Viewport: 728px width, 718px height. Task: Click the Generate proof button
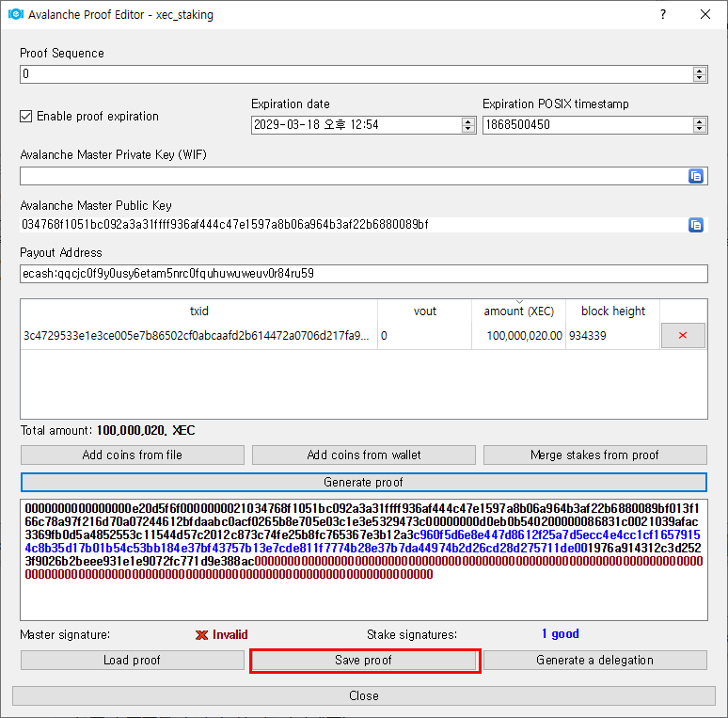tap(363, 482)
